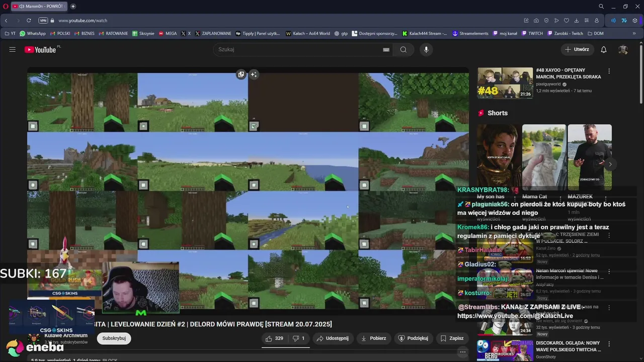Open the extensions cube icon

pyautogui.click(x=635, y=21)
